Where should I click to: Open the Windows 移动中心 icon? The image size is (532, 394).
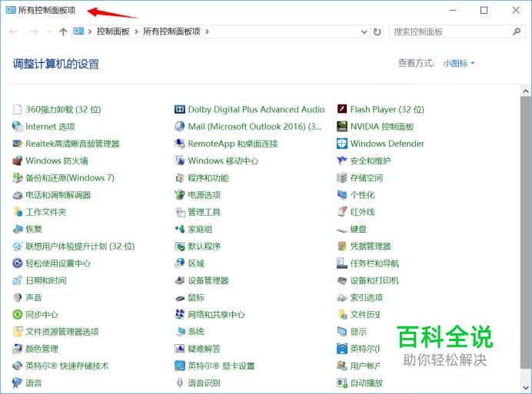[x=179, y=161]
